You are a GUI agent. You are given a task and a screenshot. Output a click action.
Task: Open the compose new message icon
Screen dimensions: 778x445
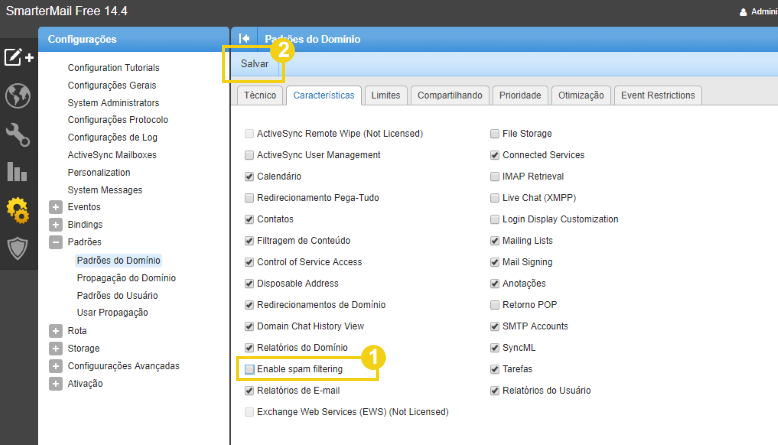[x=18, y=58]
